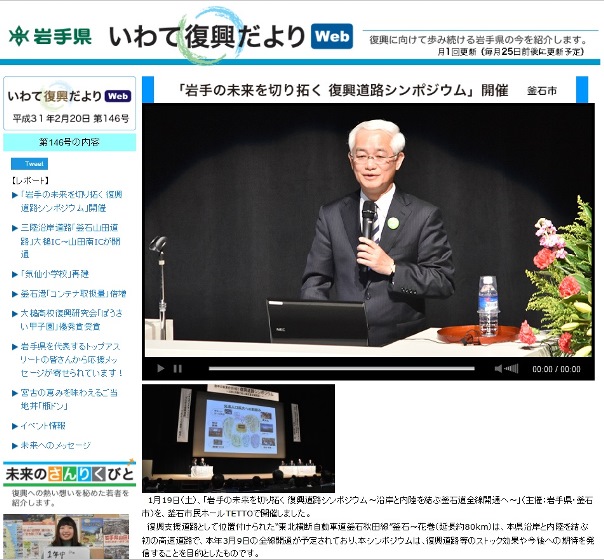Open イベント情報 link
Image resolution: width=604 pixels, height=560 pixels.
[x=43, y=426]
